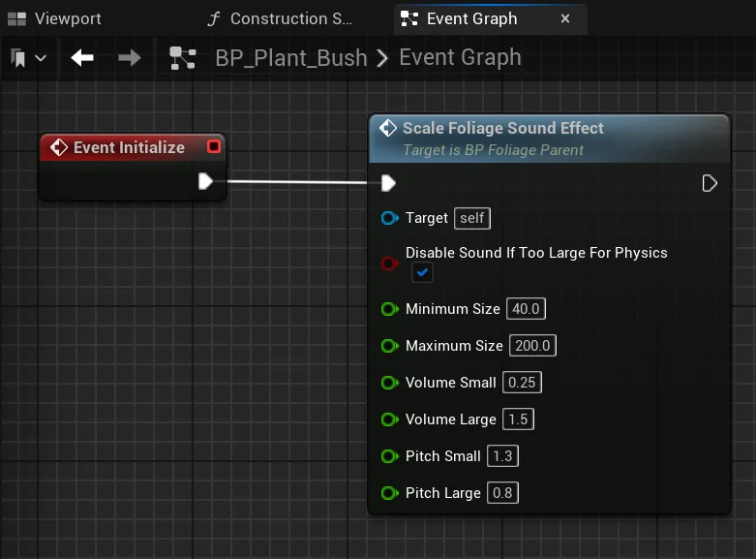Edit the Minimum Size value field

[527, 309]
